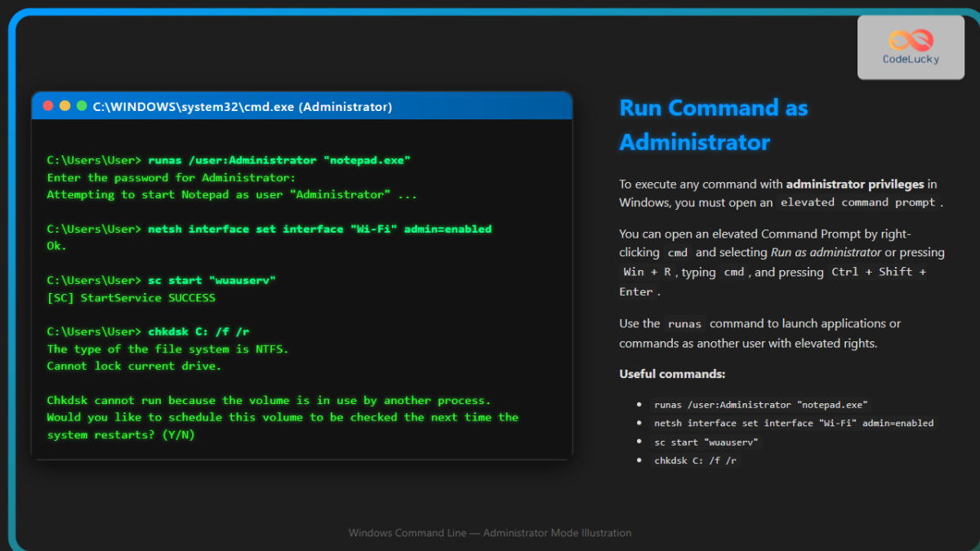
Task: Click the sc start wuauserv list entry
Action: (x=706, y=442)
